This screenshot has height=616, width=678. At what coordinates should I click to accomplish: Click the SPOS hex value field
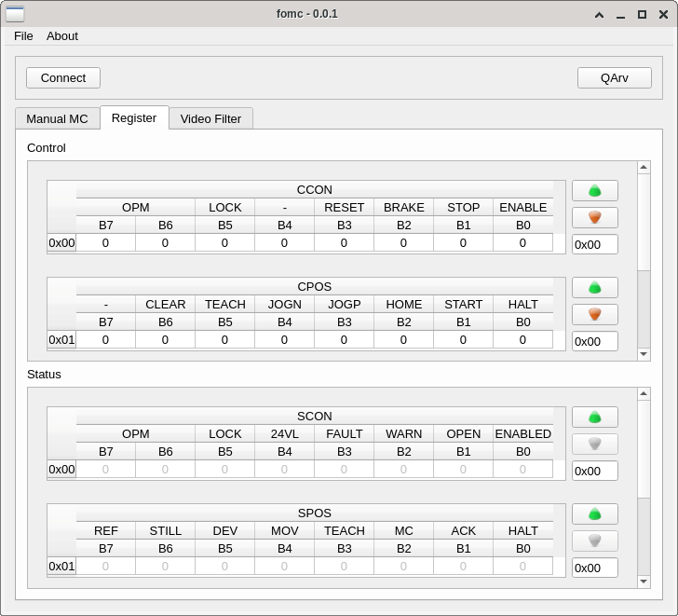pyautogui.click(x=594, y=568)
